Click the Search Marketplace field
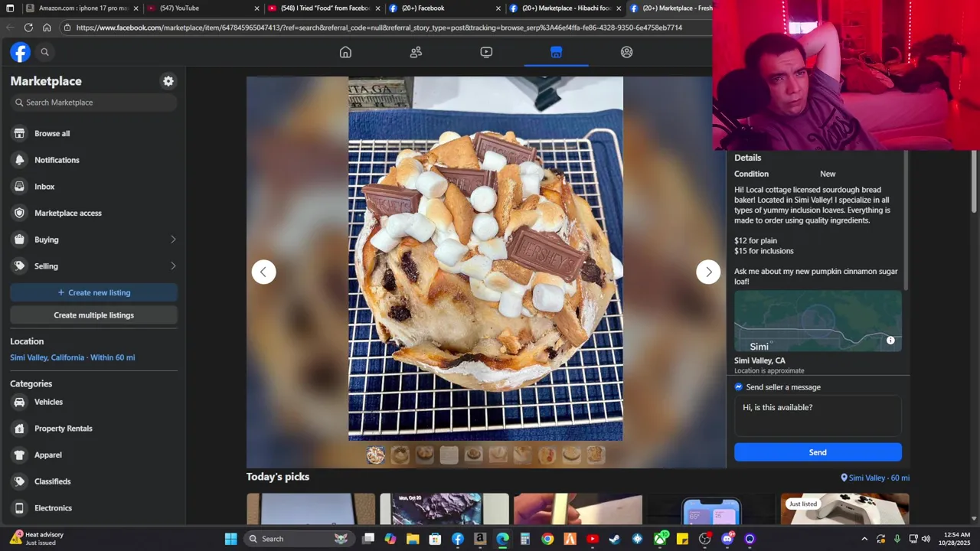 pos(93,103)
